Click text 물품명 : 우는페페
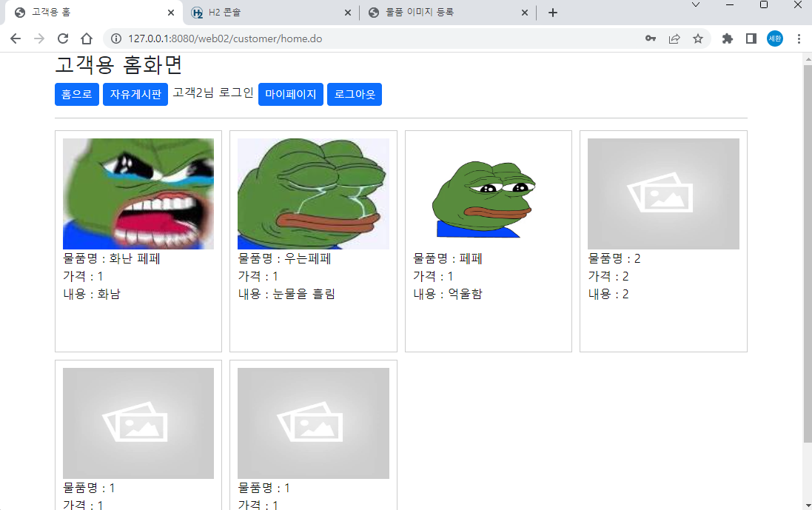The width and height of the screenshot is (812, 510). [284, 258]
